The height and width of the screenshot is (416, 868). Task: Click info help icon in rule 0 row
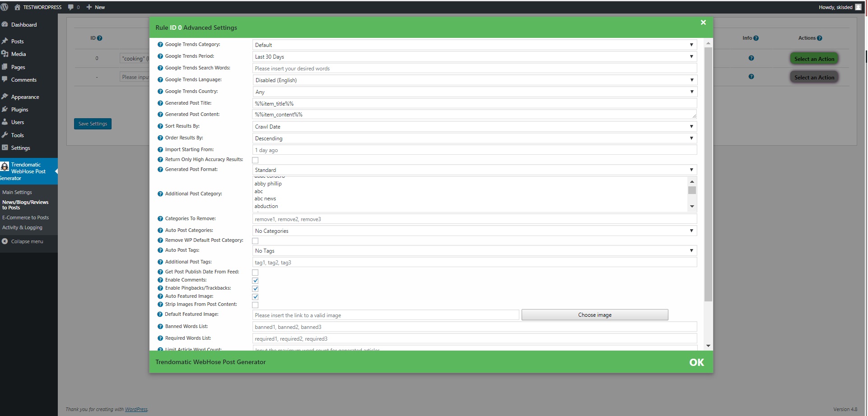pyautogui.click(x=751, y=58)
